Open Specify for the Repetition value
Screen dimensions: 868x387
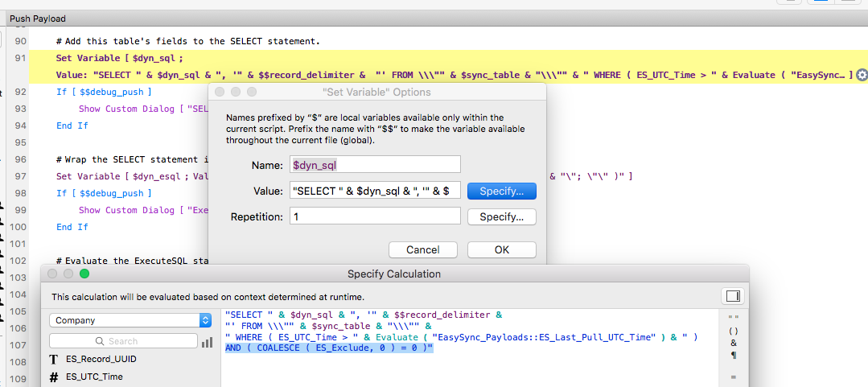coord(501,216)
